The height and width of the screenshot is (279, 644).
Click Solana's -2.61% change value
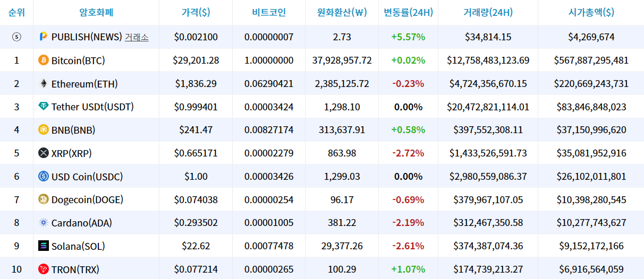click(408, 246)
